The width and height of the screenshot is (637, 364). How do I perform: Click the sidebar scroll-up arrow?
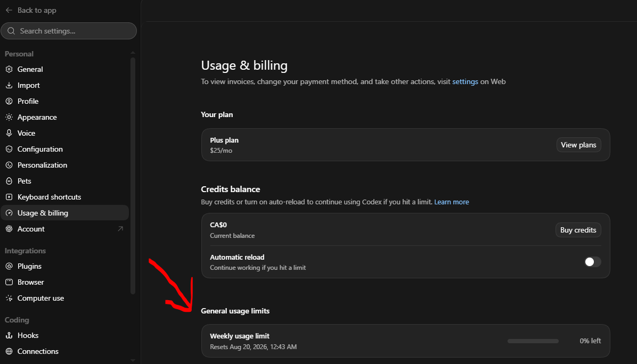[x=133, y=53]
